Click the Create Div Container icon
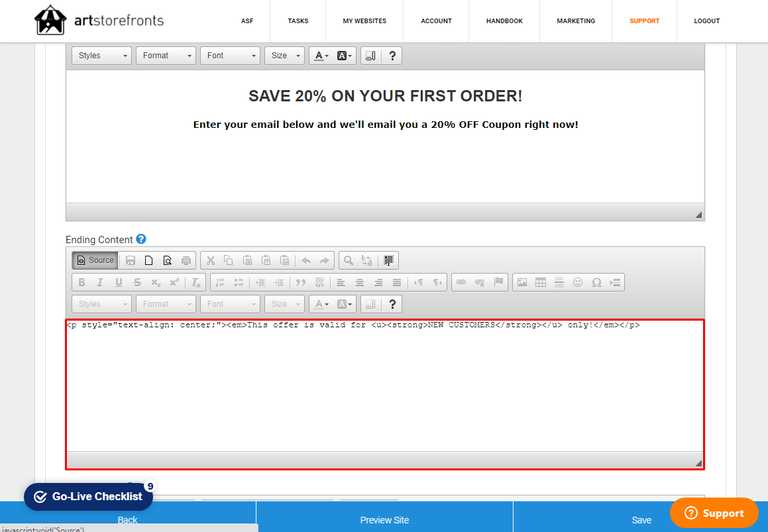The image size is (768, 532). tap(319, 282)
